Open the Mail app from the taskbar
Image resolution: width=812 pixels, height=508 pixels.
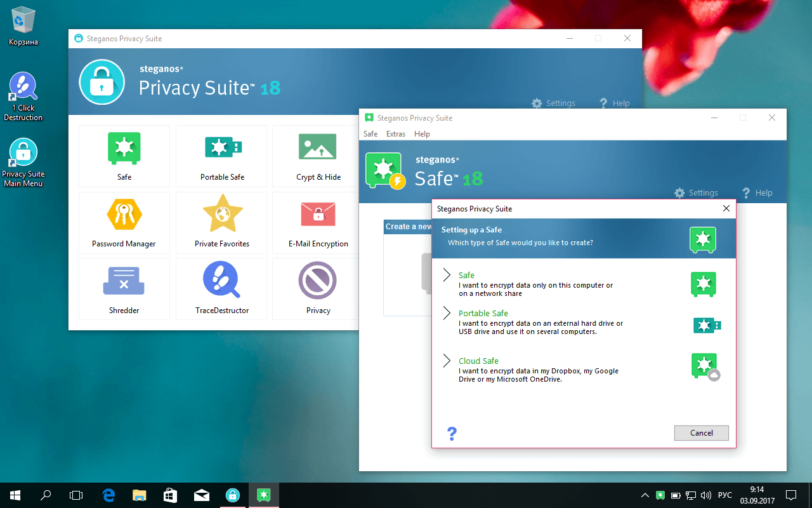tap(202, 495)
